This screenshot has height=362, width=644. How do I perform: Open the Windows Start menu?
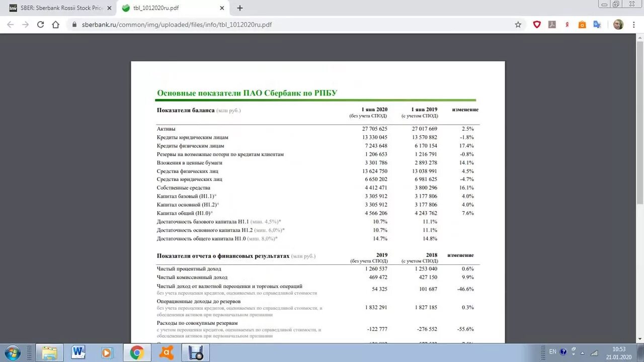click(x=13, y=352)
